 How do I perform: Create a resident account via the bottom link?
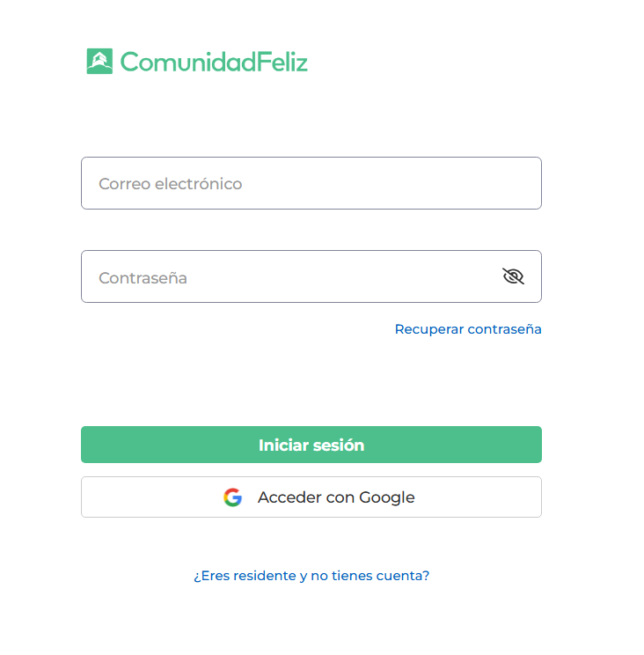pyautogui.click(x=311, y=576)
